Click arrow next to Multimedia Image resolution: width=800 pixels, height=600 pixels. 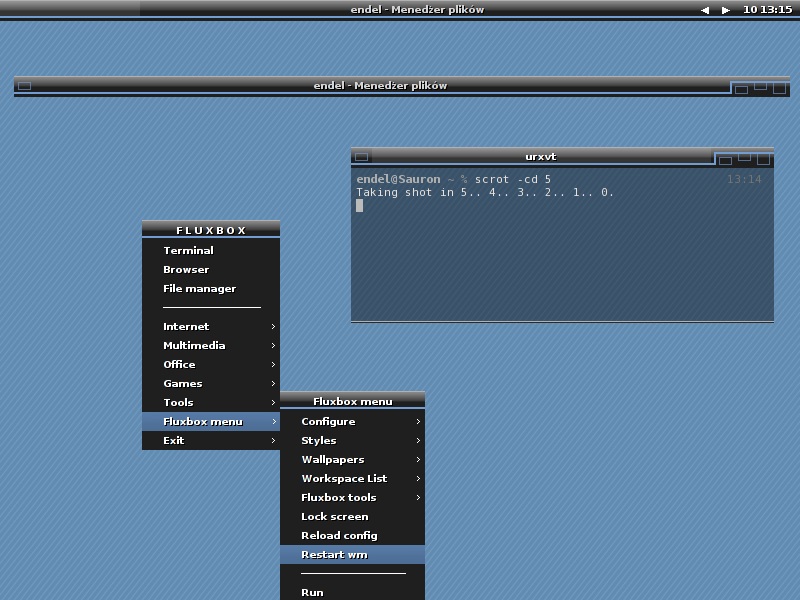click(273, 345)
